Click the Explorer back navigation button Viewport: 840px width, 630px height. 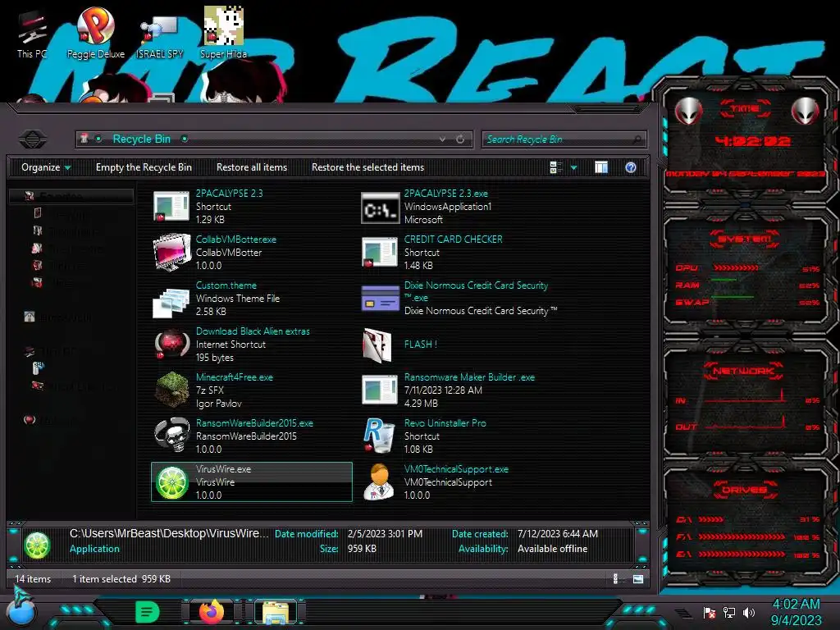[33, 139]
